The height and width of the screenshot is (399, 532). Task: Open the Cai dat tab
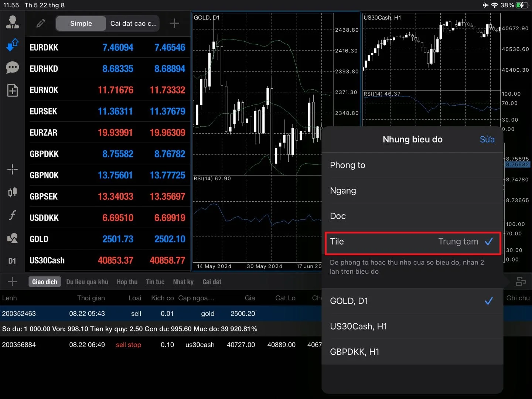(212, 282)
